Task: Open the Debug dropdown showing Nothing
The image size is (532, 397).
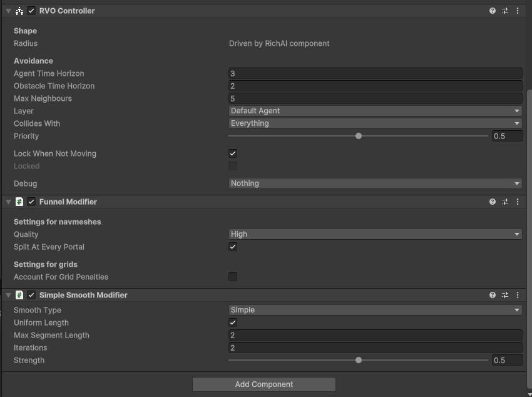Action: tap(375, 183)
